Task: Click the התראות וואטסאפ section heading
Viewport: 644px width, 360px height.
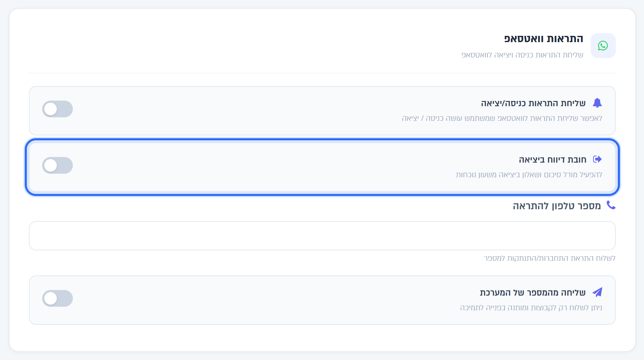Action: click(544, 39)
